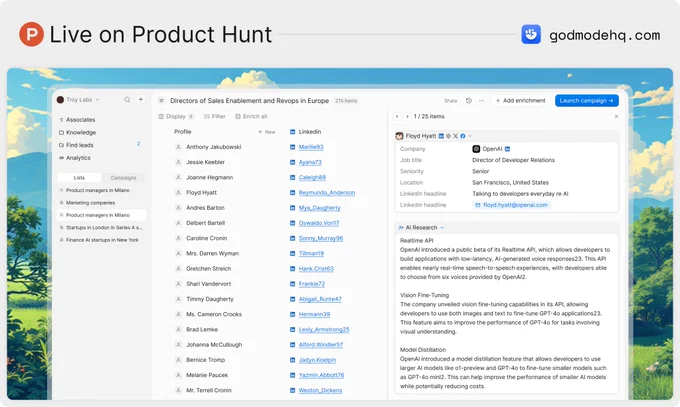
Task: Switch to the Campaigns tab
Action: (x=123, y=177)
